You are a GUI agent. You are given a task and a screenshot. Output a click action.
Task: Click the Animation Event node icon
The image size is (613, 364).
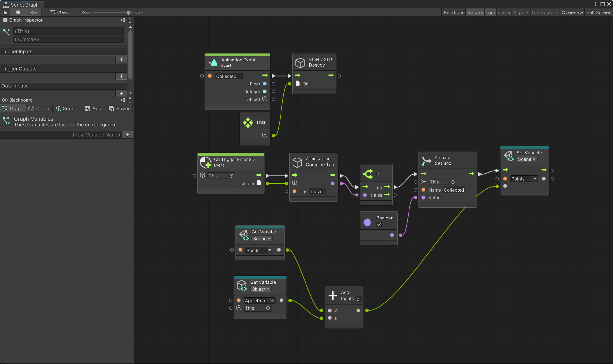click(213, 62)
